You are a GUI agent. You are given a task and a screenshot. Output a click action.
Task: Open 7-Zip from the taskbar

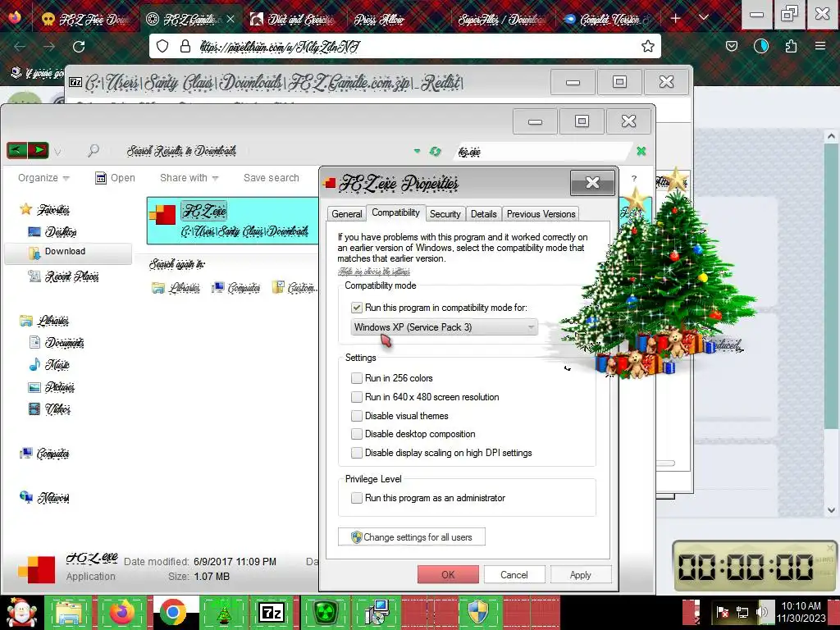tap(271, 613)
